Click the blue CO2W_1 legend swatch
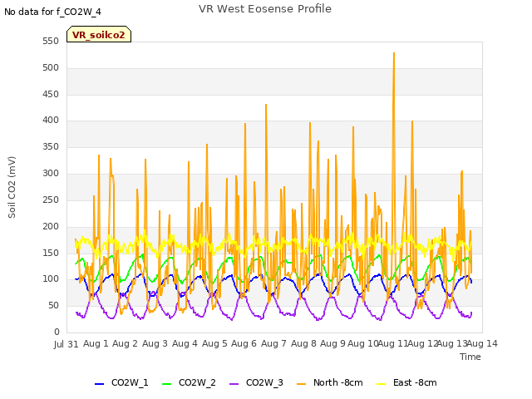 click(x=99, y=384)
